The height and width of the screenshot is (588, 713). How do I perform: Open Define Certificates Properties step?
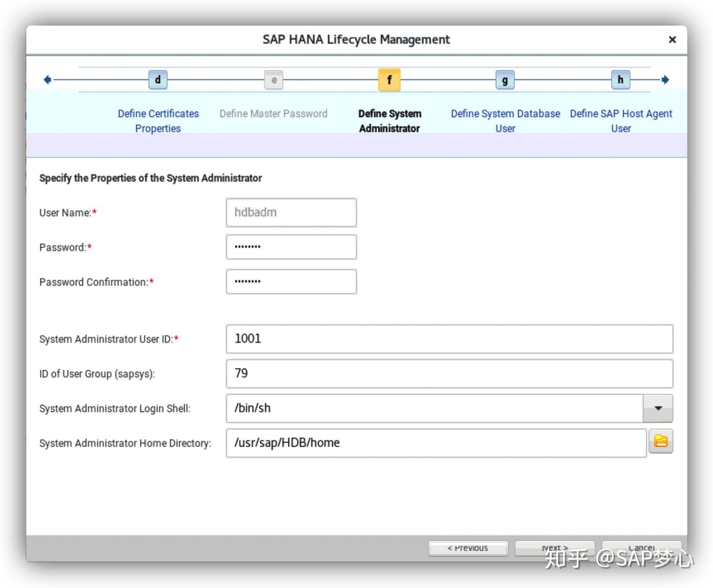click(x=158, y=121)
